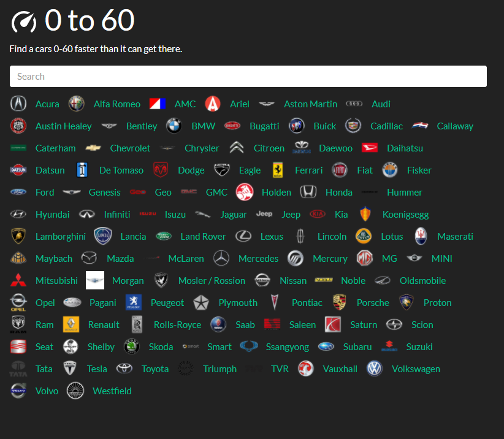Go to the Pagani page

103,303
